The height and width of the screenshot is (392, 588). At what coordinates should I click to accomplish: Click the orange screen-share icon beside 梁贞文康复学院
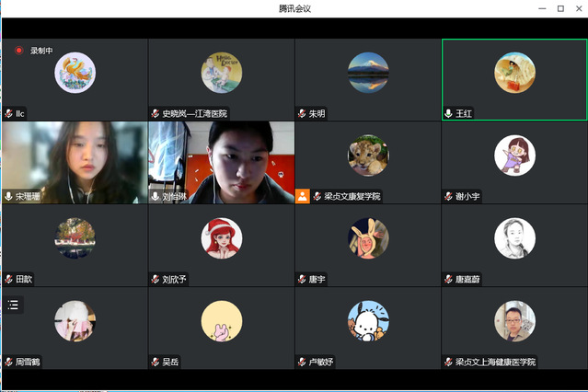[x=303, y=196]
